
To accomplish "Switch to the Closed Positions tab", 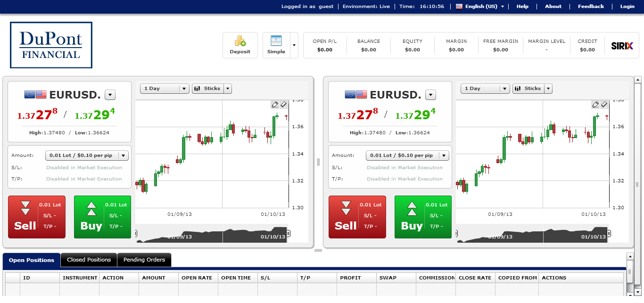I will point(89,260).
